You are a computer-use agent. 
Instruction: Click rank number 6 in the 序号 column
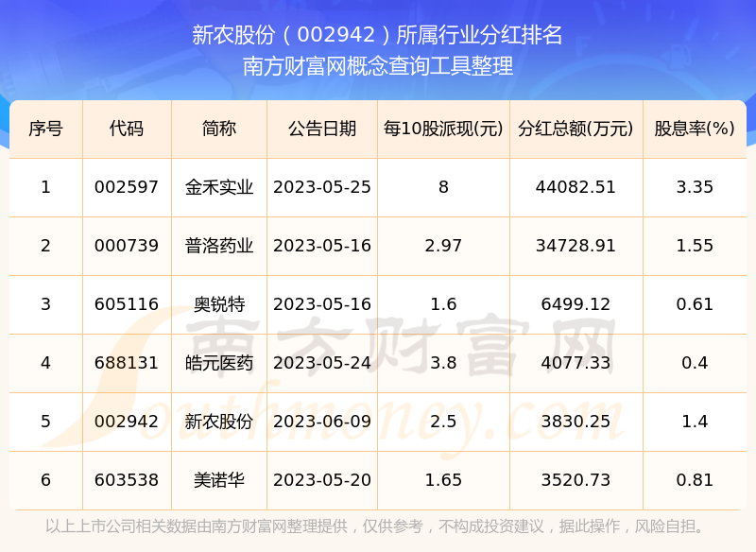click(x=45, y=480)
